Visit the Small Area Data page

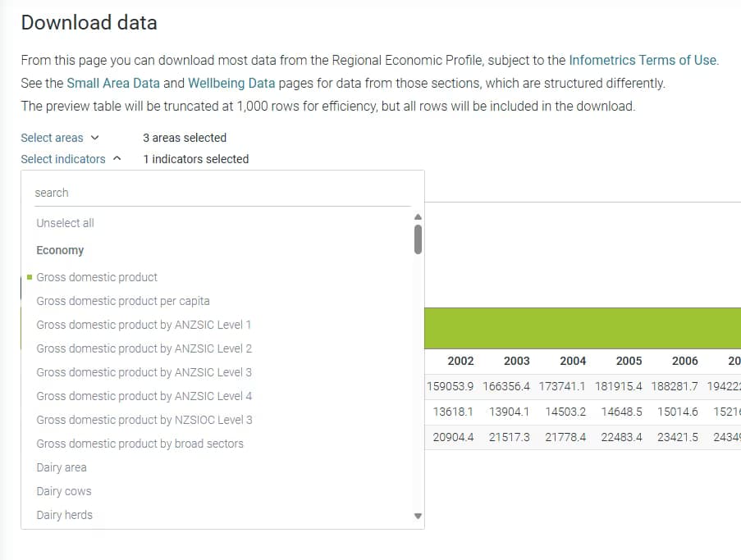click(112, 83)
